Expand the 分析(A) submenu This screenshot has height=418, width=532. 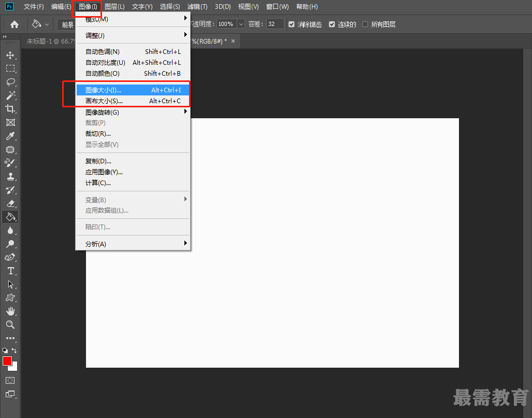[x=132, y=244]
